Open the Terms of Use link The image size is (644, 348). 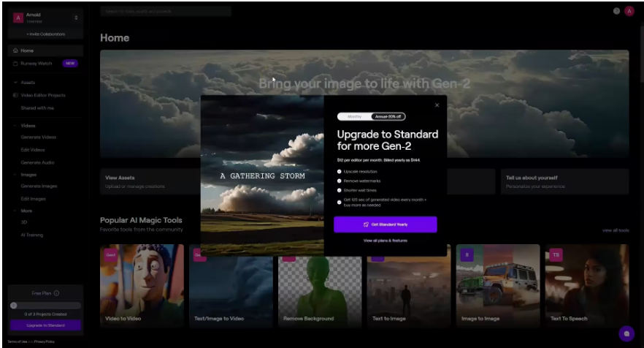tap(18, 342)
